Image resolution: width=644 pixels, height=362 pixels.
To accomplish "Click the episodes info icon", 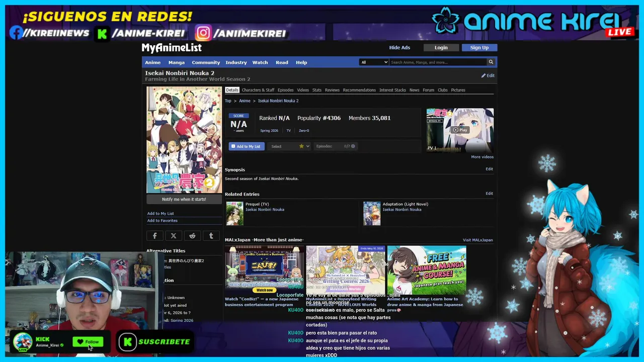I will 353,146.
